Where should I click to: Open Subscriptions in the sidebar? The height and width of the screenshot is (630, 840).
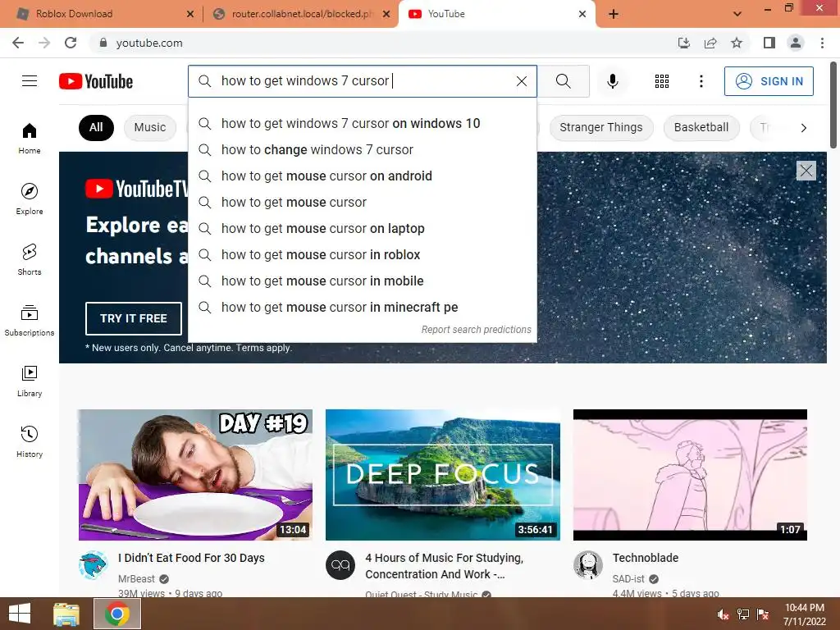(30, 321)
